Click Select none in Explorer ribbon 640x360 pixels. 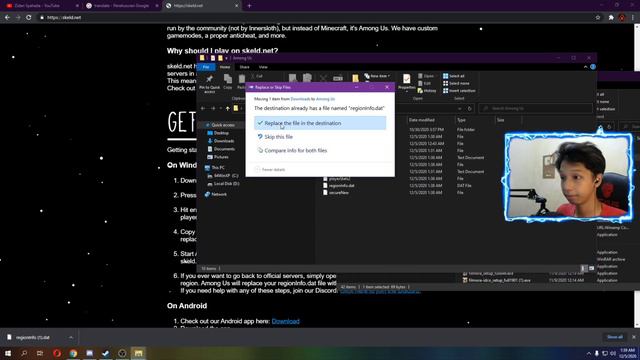[x=456, y=83]
